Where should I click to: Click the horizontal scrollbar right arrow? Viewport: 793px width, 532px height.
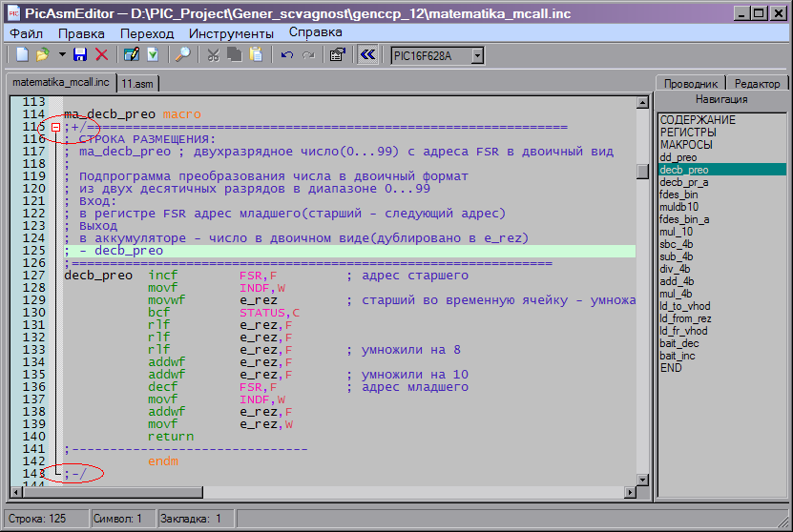[x=630, y=492]
